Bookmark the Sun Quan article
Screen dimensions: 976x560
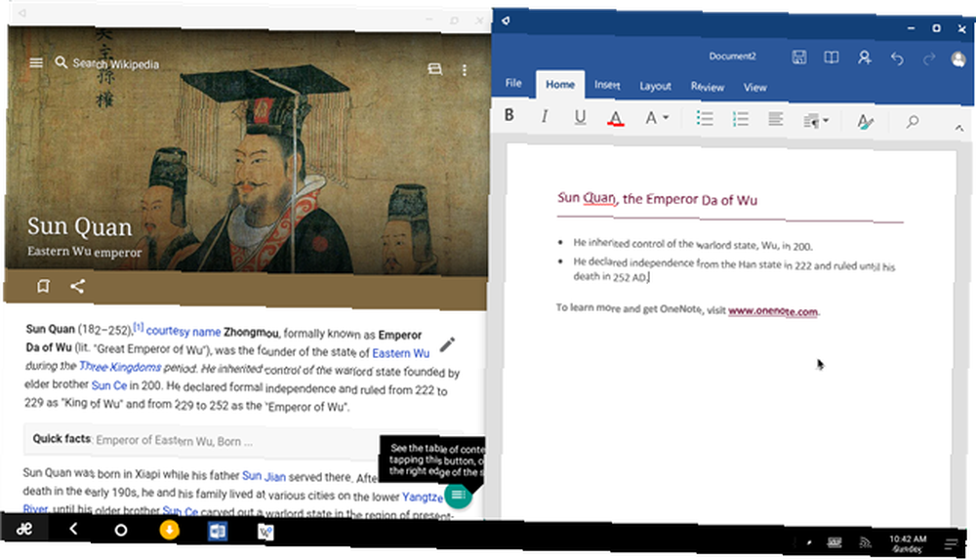point(43,286)
